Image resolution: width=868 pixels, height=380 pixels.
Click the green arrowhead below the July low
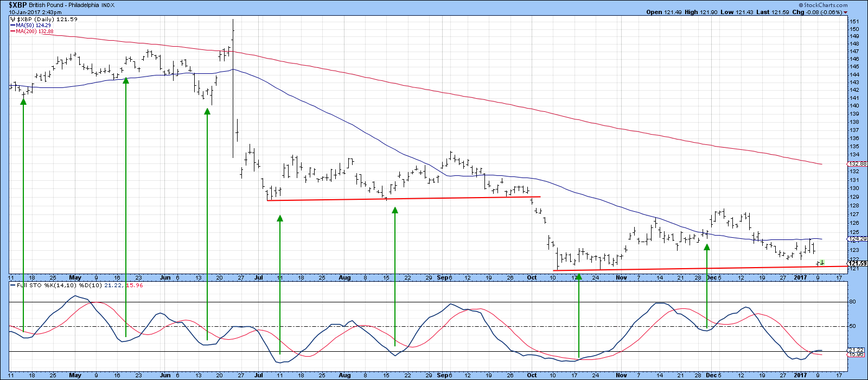coord(280,218)
